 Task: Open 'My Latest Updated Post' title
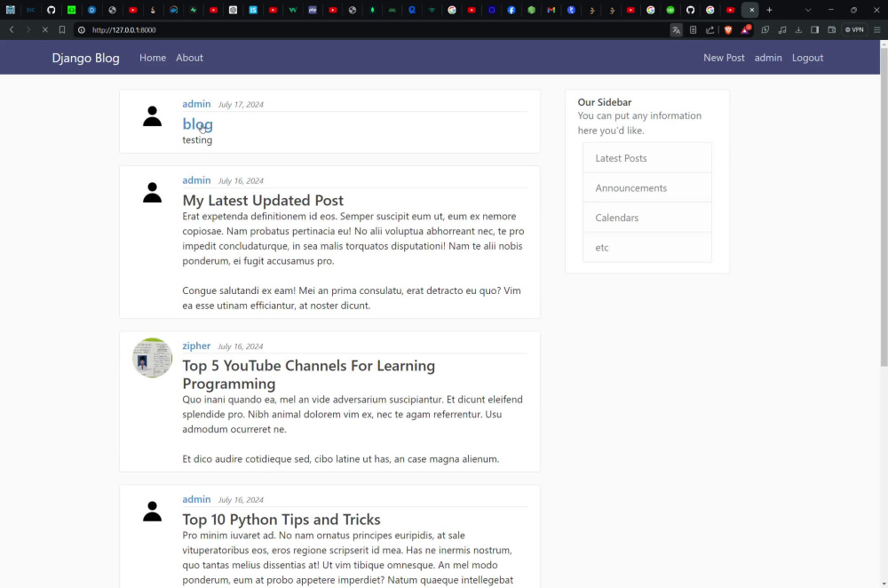[x=263, y=200]
